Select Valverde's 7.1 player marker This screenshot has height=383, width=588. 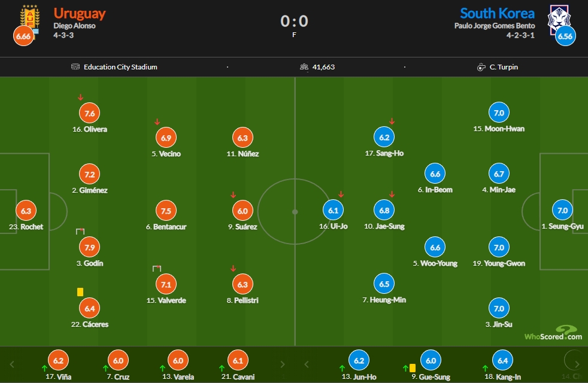(166, 284)
